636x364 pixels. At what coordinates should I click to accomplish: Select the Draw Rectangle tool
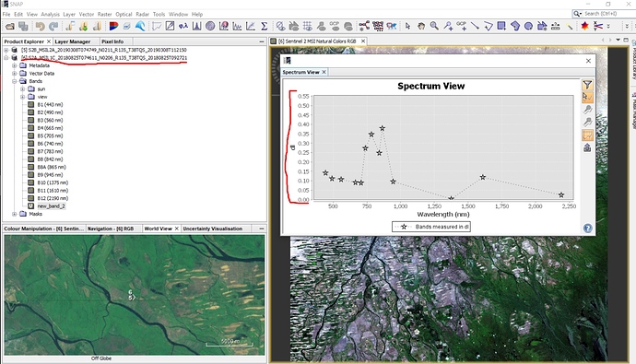coord(501,27)
